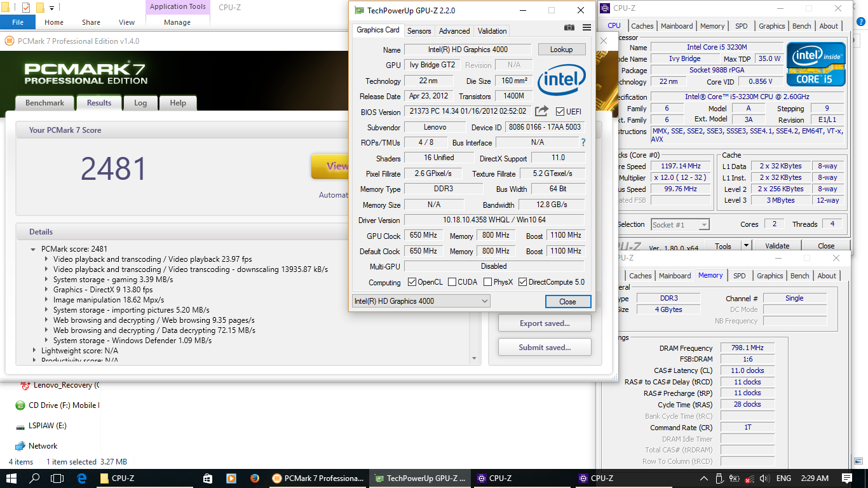Expand the Image manipulation result row
This screenshot has height=488, width=868.
[46, 300]
